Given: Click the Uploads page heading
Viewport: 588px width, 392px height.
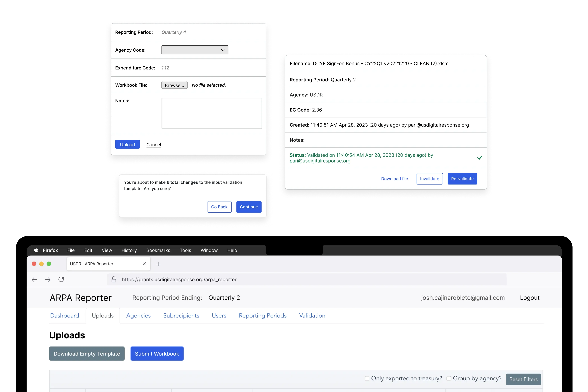Looking at the screenshot, I should (67, 335).
